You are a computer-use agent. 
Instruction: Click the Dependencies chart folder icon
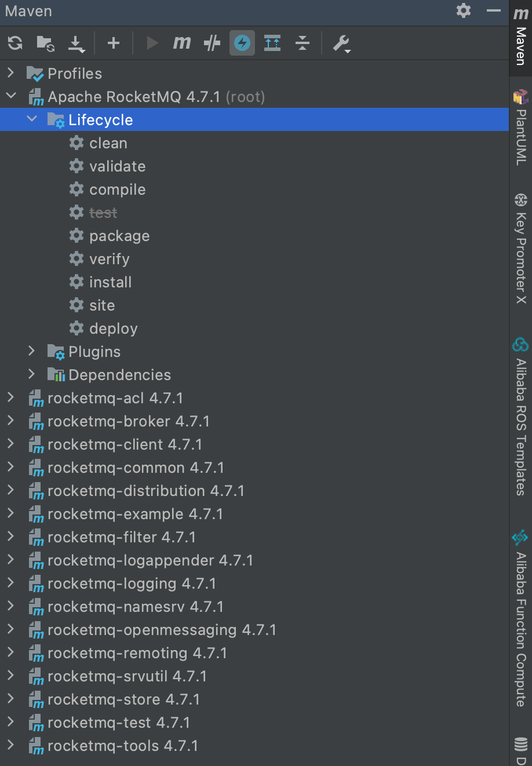pos(56,375)
